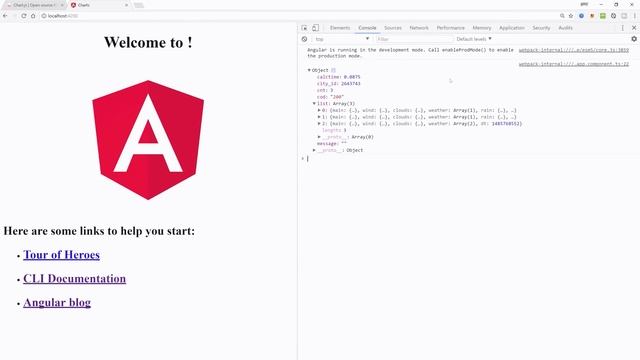
Task: Click the green square extension icon
Action: 603,16
